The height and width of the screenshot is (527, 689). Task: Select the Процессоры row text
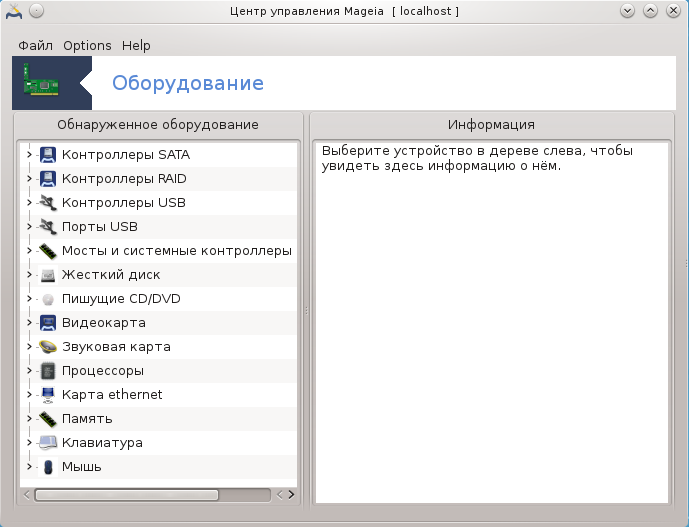click(x=102, y=371)
